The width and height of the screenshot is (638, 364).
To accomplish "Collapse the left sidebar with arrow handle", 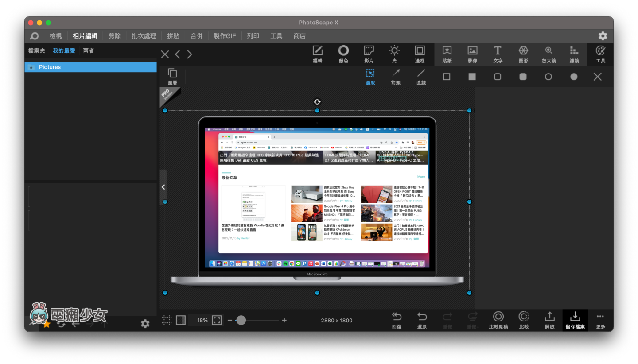I will coord(163,187).
